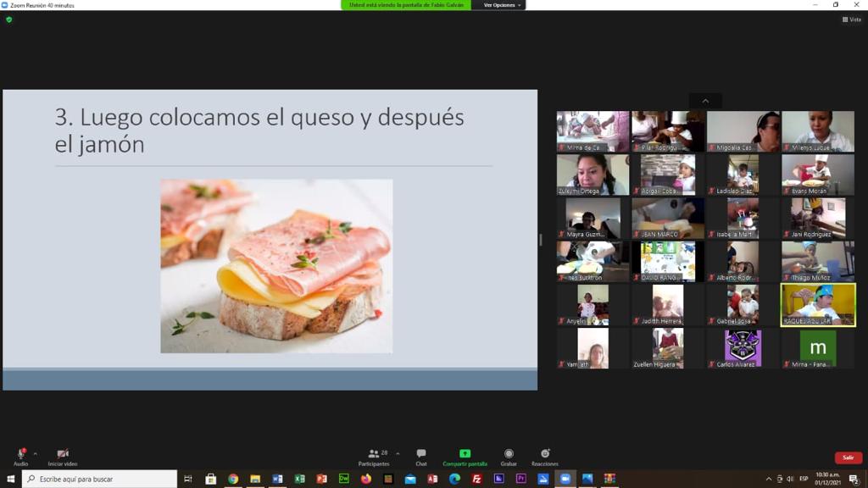Screen dimensions: 868x488
Task: Click the Windows search box
Action: pyautogui.click(x=100, y=479)
